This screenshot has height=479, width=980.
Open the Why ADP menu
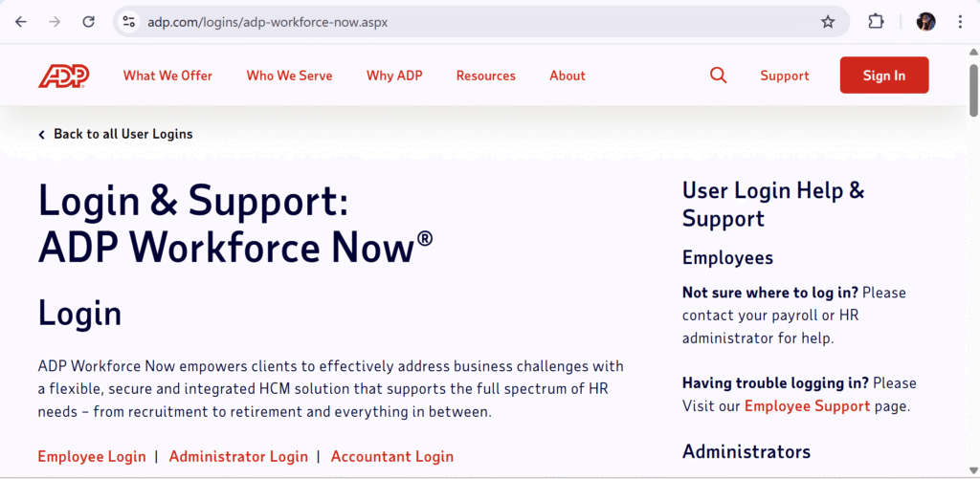coord(394,76)
